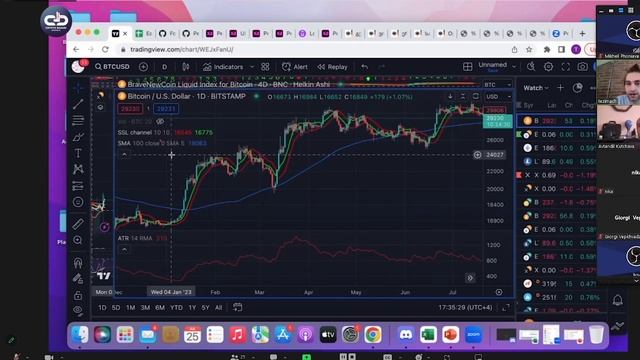
Task: Open the Unnamed layout menu arrow
Action: [x=514, y=67]
